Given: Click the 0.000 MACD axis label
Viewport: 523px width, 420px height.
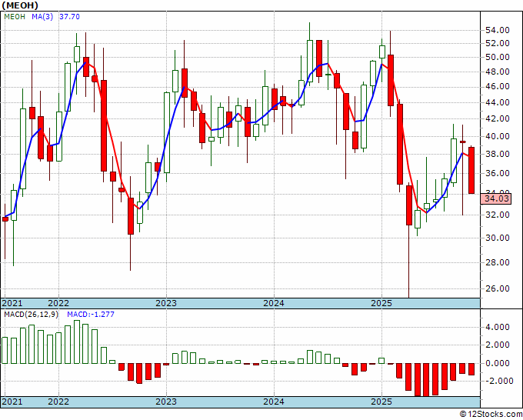Looking at the screenshot, I should coord(498,363).
